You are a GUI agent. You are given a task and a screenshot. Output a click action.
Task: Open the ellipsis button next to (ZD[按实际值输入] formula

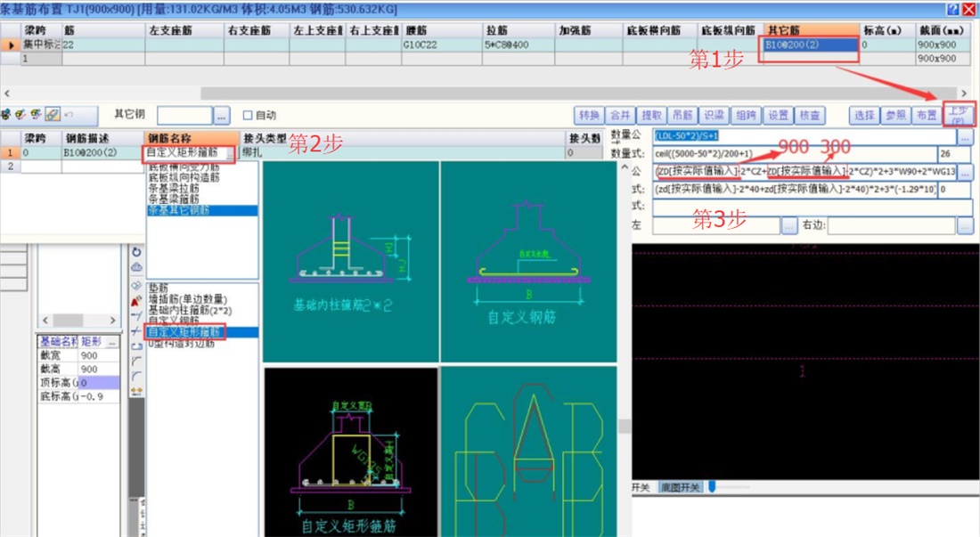coord(964,171)
